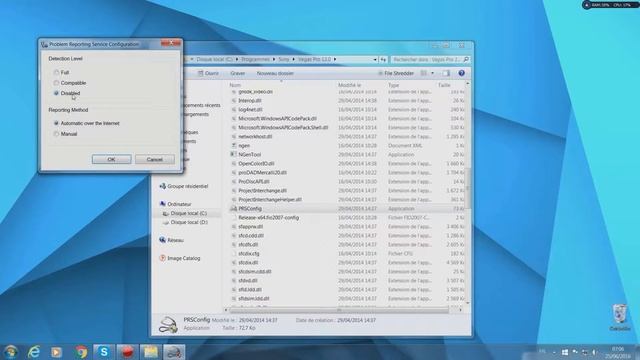Launch Internet Explorer from the taskbar

[x=34, y=351]
